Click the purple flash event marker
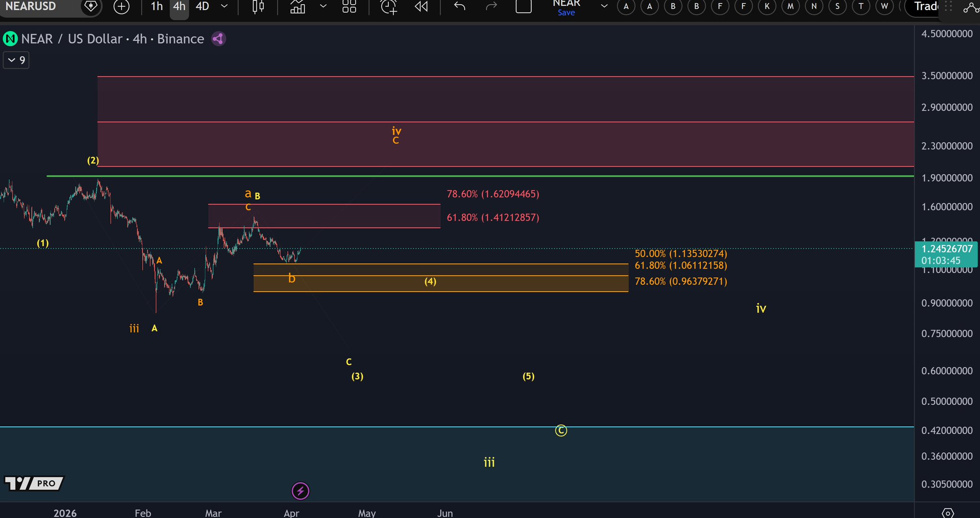 point(300,491)
